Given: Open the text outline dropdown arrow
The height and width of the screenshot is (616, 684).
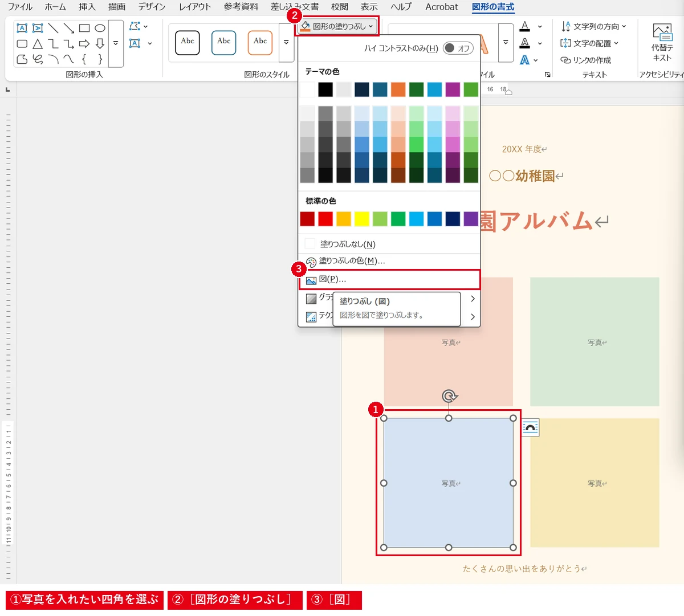Looking at the screenshot, I should tap(540, 43).
